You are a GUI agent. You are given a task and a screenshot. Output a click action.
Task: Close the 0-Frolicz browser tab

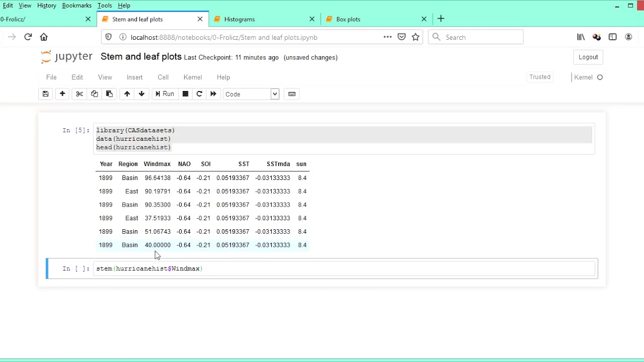(88, 19)
